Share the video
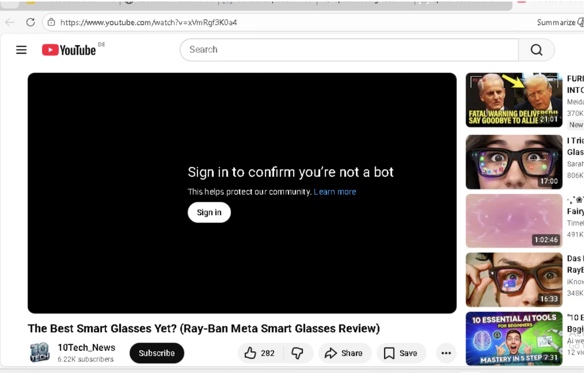Screen dimensions: 588x373 point(344,353)
